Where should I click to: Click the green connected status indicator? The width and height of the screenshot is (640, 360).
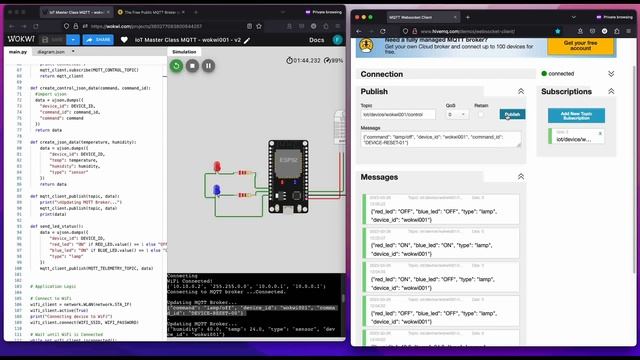click(x=544, y=74)
